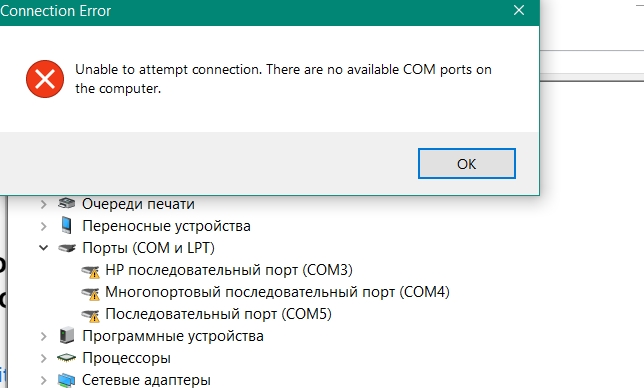Image resolution: width=644 pixels, height=388 pixels.
Task: Collapse the Порты (COM и LPT) node
Action: point(44,248)
